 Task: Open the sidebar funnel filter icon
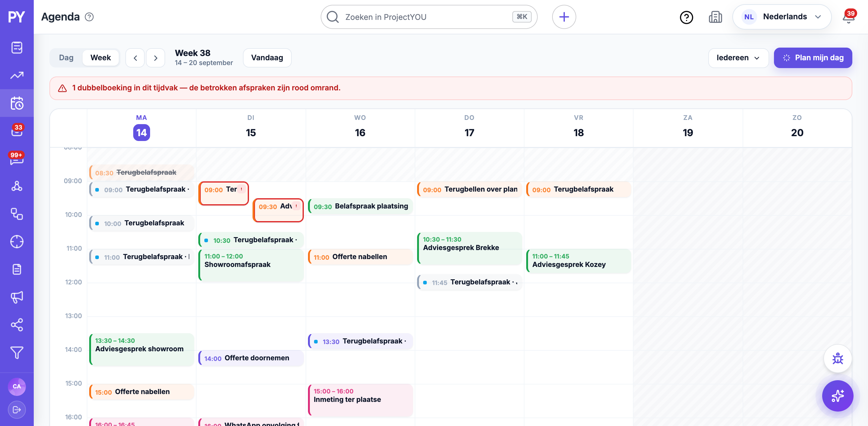17,352
